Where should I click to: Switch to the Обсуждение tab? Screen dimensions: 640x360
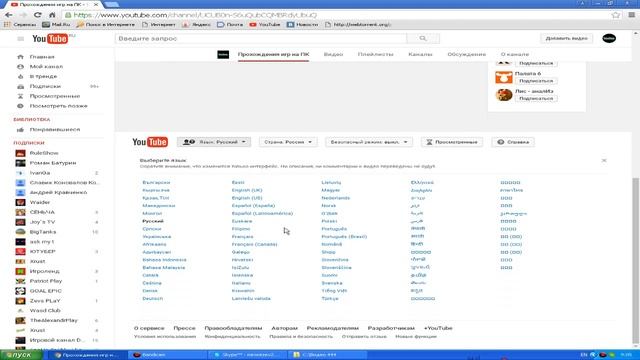pyautogui.click(x=467, y=54)
